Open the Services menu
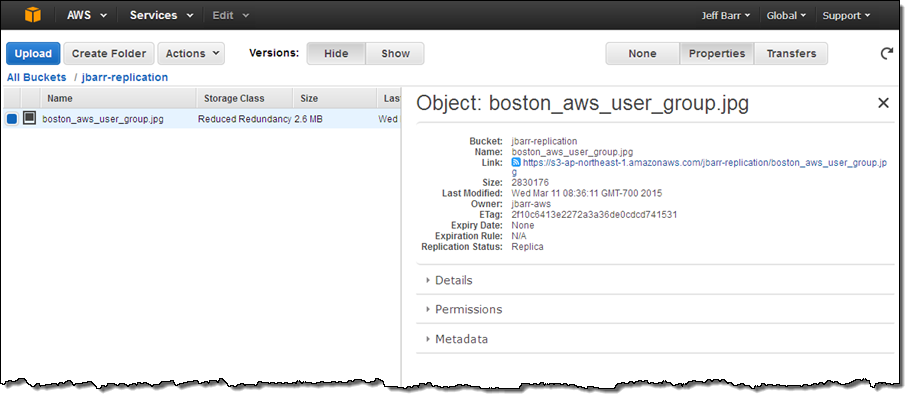 click(161, 16)
